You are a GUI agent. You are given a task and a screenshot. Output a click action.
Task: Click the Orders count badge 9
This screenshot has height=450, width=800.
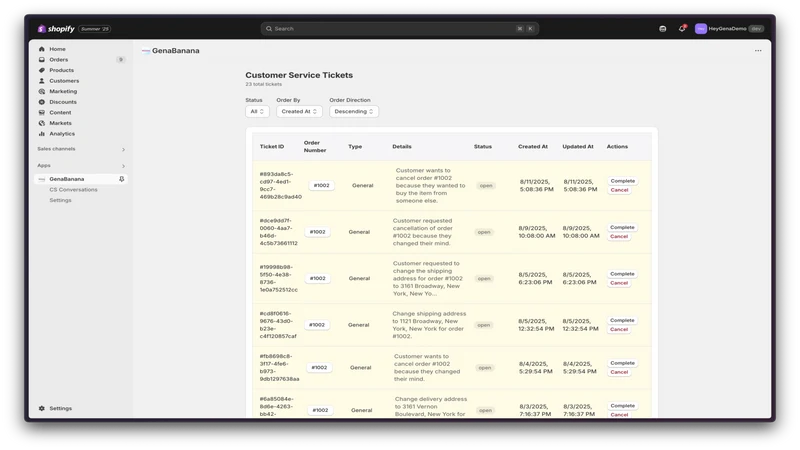120,60
